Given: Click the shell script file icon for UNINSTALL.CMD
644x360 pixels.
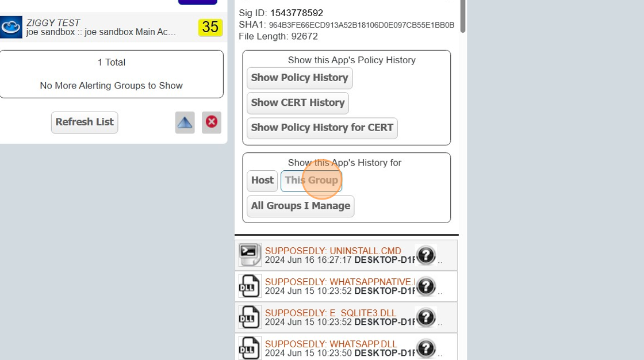Looking at the screenshot, I should pyautogui.click(x=249, y=255).
